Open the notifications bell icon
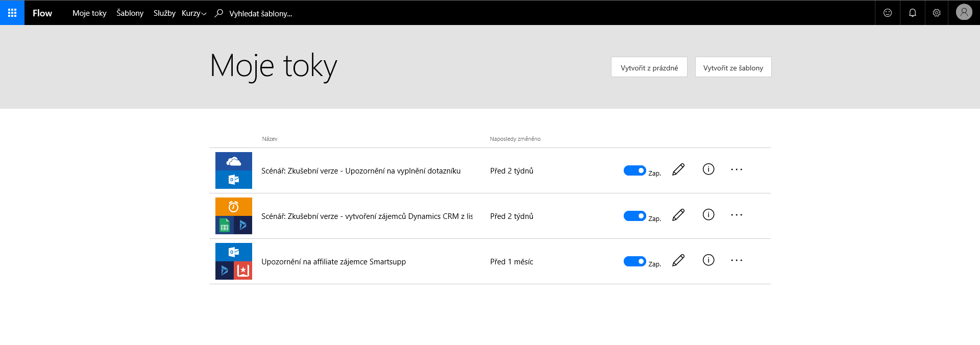This screenshot has height=345, width=980. click(x=913, y=13)
